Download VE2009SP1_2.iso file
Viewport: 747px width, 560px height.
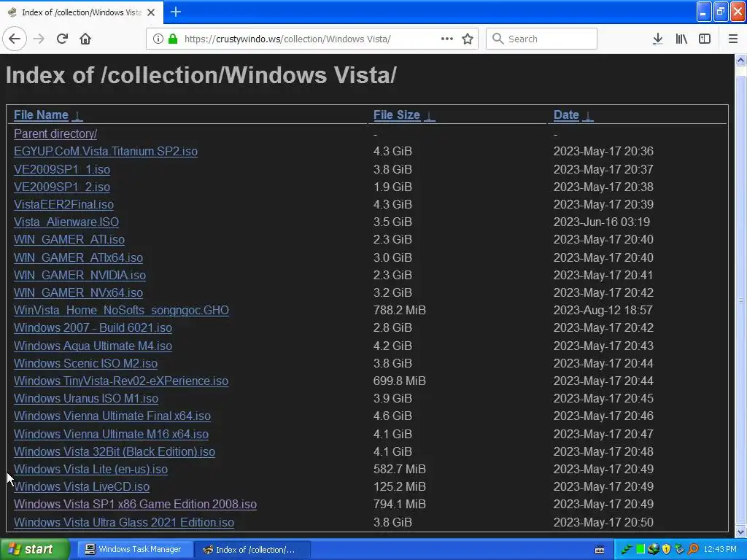click(62, 187)
